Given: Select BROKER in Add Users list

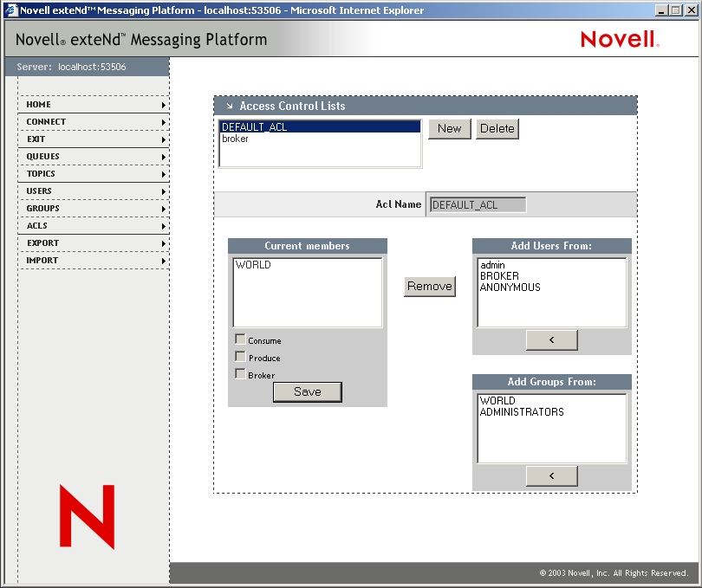Looking at the screenshot, I should (x=551, y=276).
